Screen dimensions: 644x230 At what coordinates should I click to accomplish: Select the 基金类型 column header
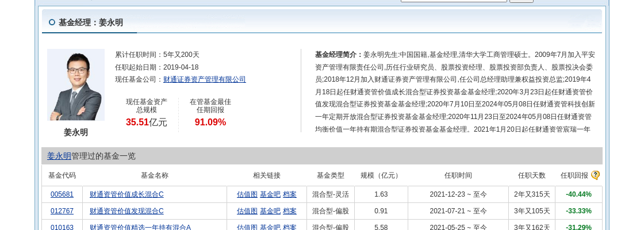330,175
